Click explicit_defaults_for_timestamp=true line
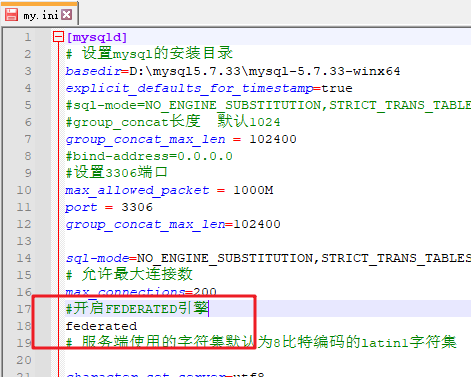 click(x=209, y=88)
